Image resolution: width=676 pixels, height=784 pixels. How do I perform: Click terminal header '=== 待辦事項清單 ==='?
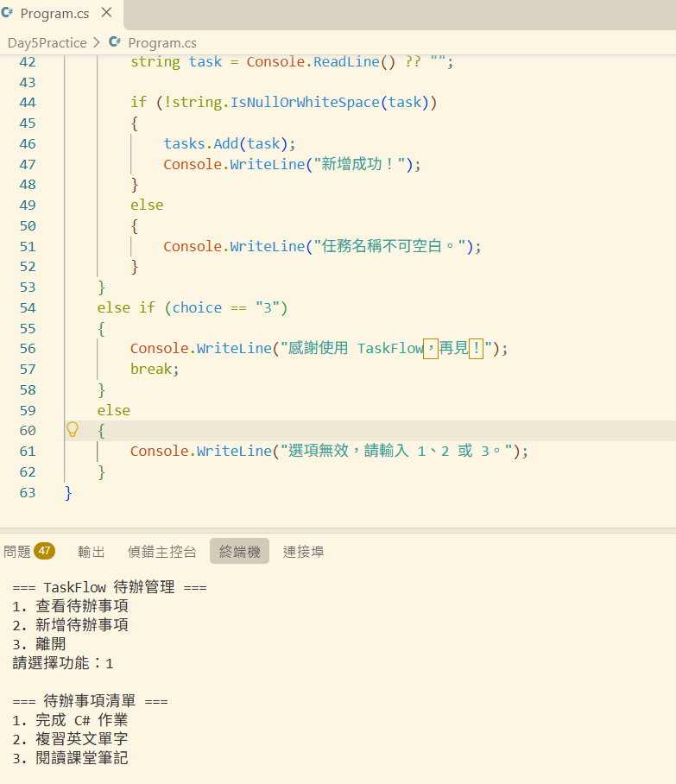point(91,701)
